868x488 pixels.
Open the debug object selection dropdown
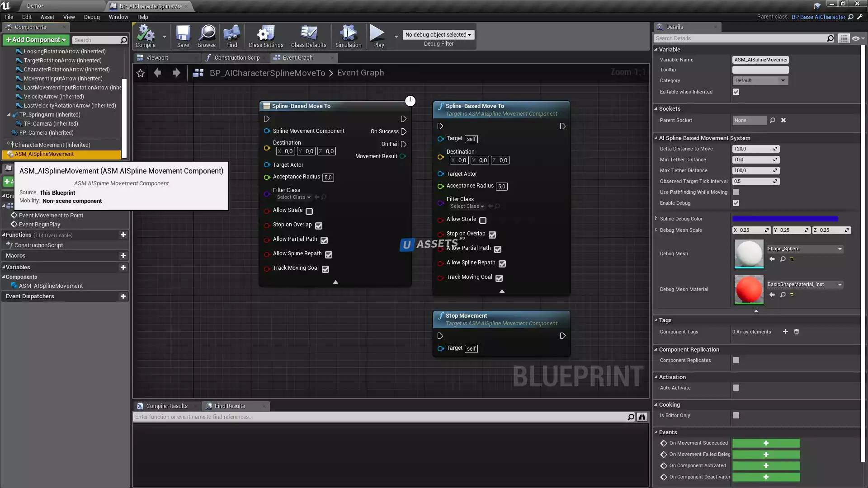pyautogui.click(x=438, y=34)
